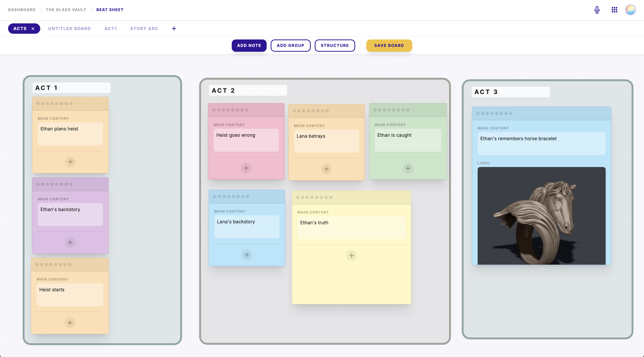Click plus on Ethan's truth note
Screen dimensions: 644x357
click(351, 255)
